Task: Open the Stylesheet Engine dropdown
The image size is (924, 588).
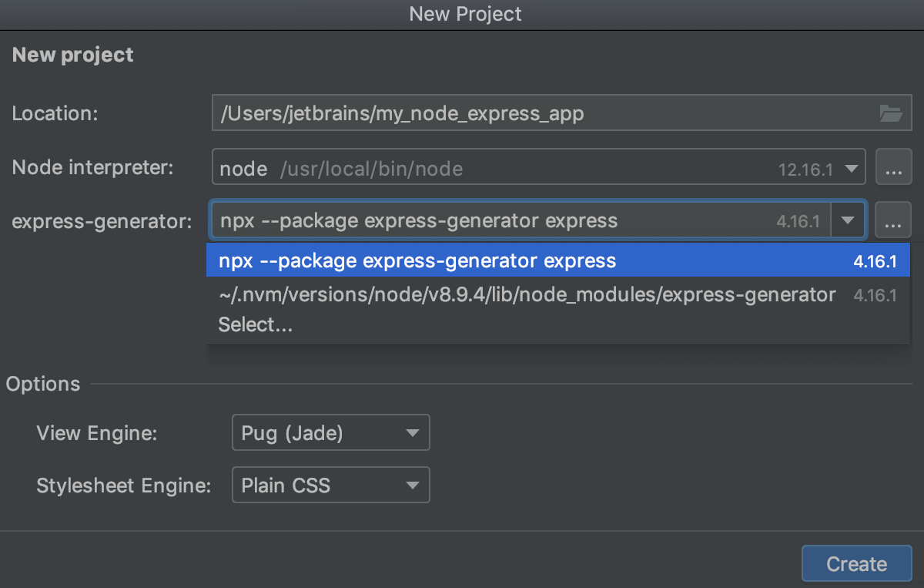Action: point(330,485)
